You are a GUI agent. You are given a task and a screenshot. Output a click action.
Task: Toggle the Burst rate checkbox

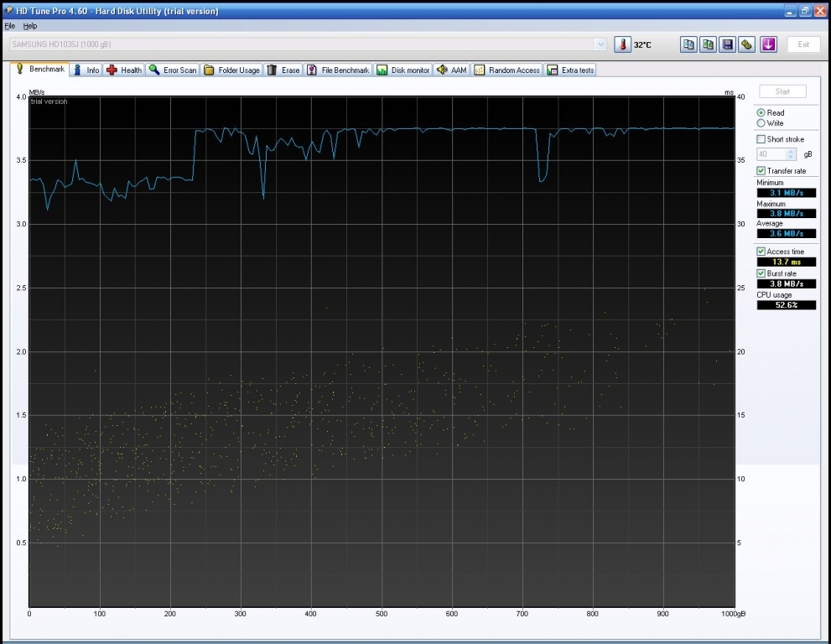(761, 273)
